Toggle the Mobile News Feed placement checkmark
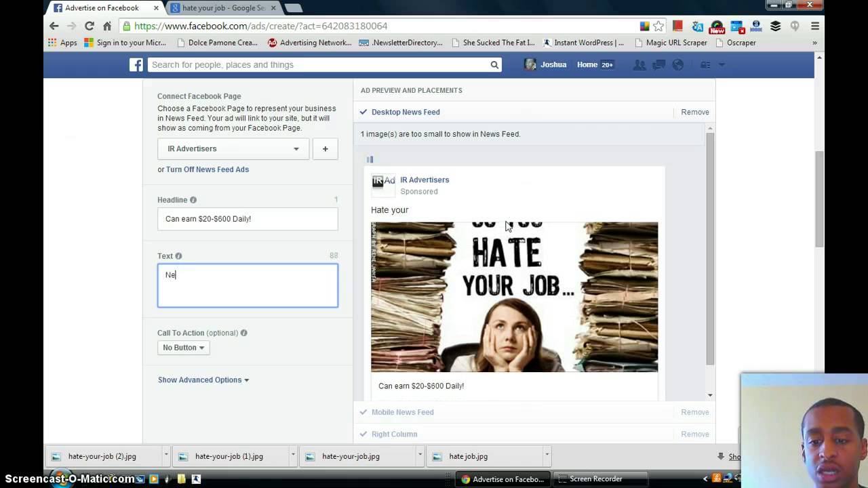The image size is (868, 488). pos(363,412)
